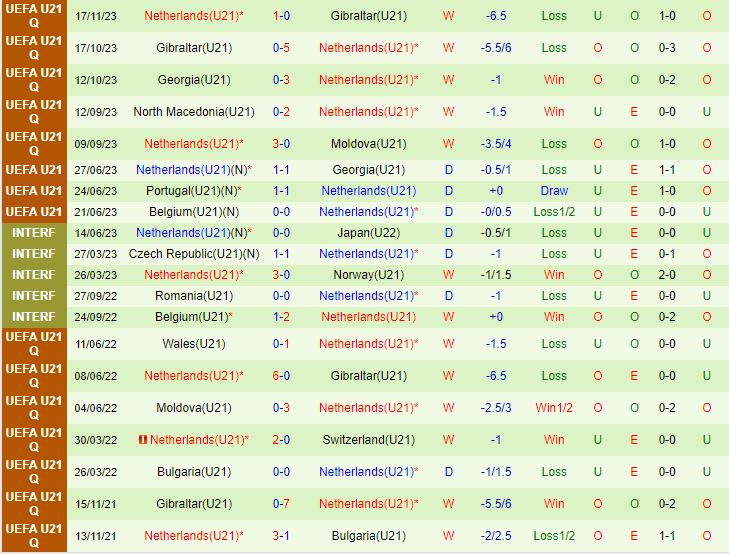Click the red card icon beside Netherlands(U21) on 30/03/22
This screenshot has width=729, height=554.
143,439
